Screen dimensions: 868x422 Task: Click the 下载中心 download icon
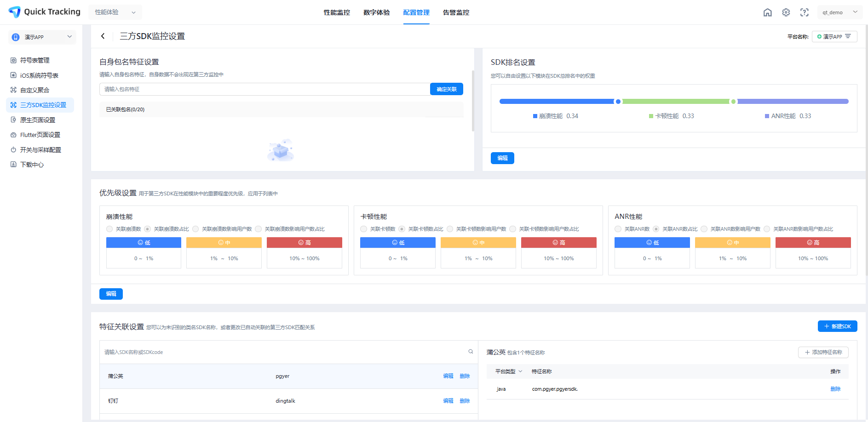pos(13,164)
